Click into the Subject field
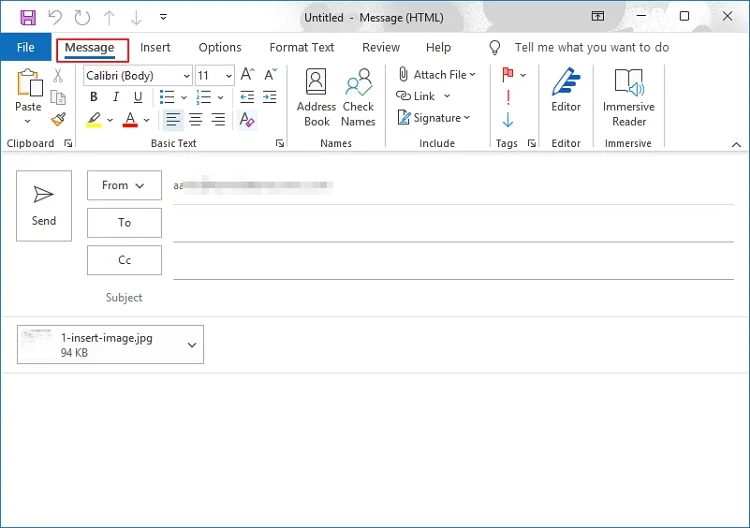This screenshot has height=528, width=750. pyautogui.click(x=453, y=297)
